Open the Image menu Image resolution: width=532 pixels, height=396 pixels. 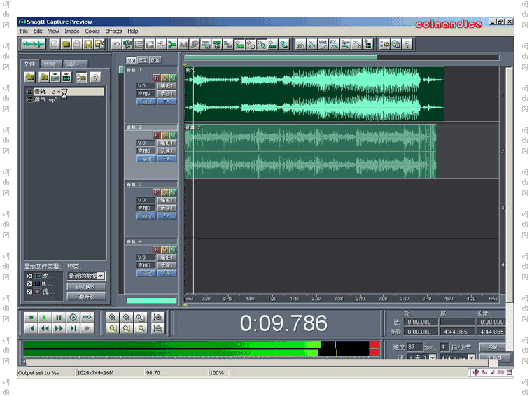[72, 31]
